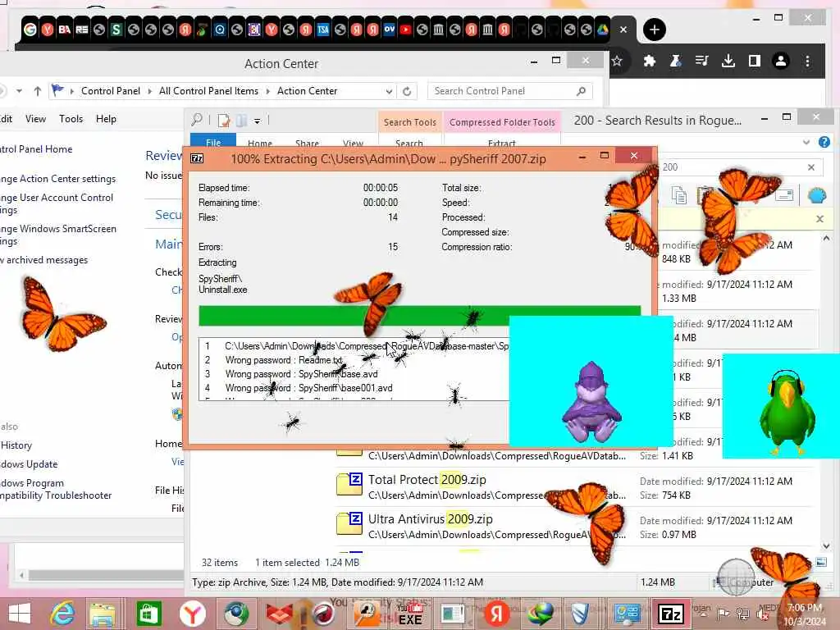Open Internet Explorer from taskbar

click(x=62, y=614)
